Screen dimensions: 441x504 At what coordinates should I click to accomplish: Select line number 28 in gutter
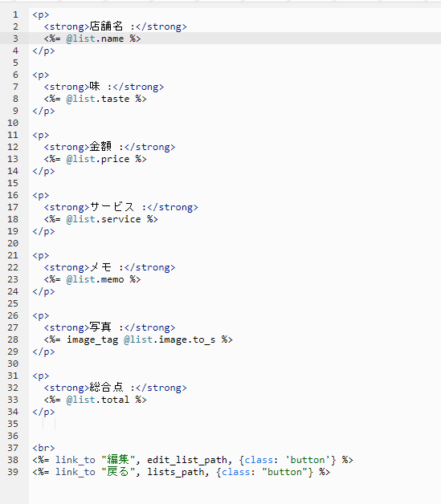(x=13, y=339)
